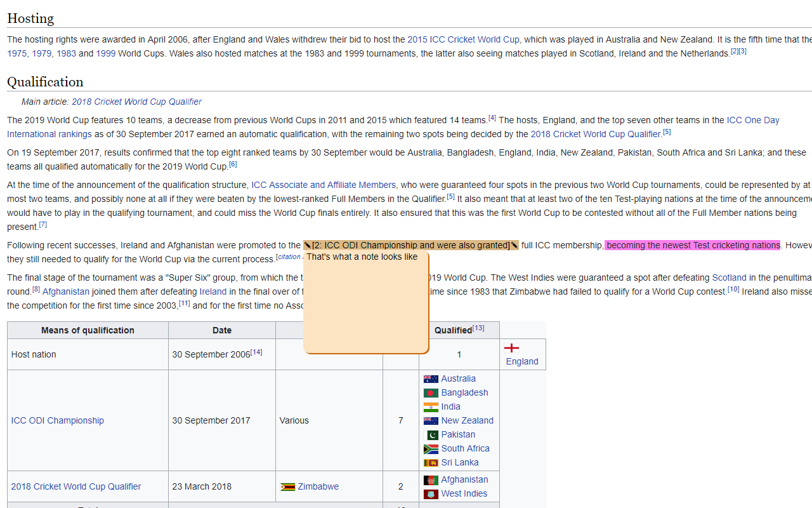The width and height of the screenshot is (812, 508).
Task: Click the 'Qualification' section heading
Action: click(45, 82)
